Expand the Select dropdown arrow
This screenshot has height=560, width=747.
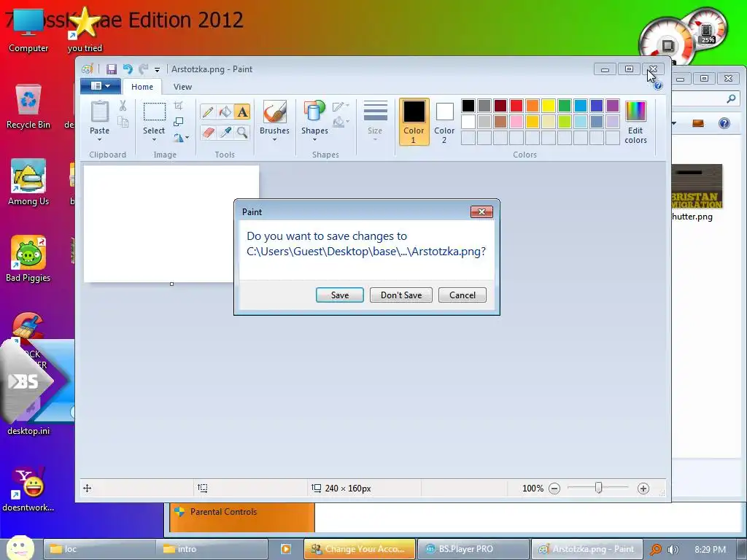coord(154,140)
